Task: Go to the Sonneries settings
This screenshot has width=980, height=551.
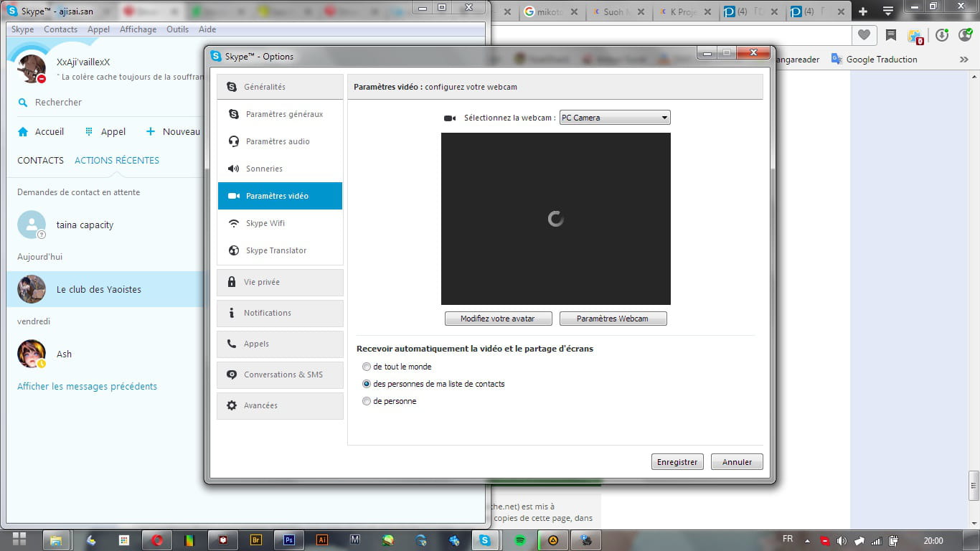Action: pyautogui.click(x=280, y=169)
